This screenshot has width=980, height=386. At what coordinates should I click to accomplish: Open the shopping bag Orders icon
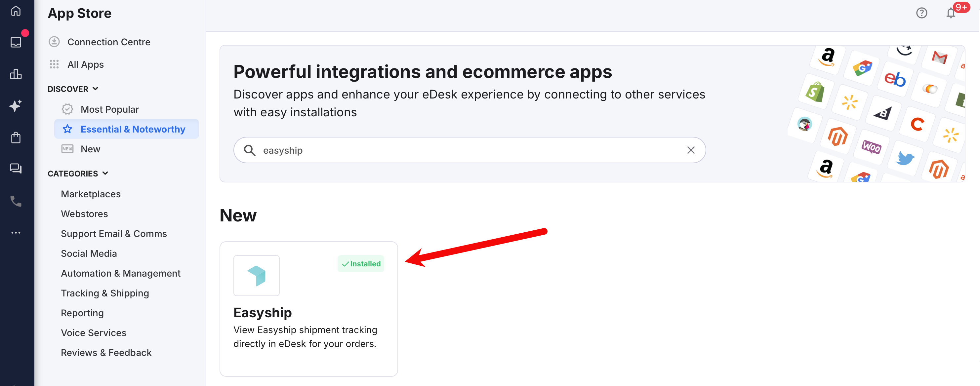16,137
